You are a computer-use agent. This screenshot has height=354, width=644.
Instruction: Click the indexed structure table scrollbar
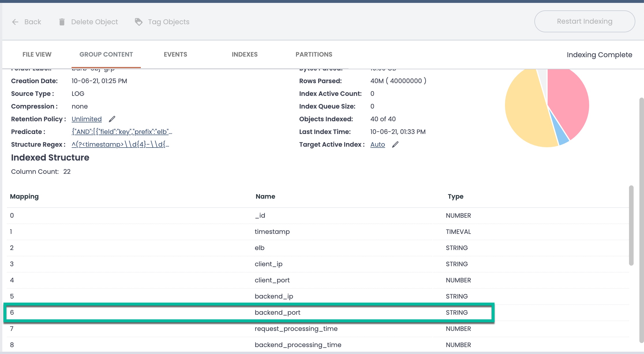tap(631, 225)
